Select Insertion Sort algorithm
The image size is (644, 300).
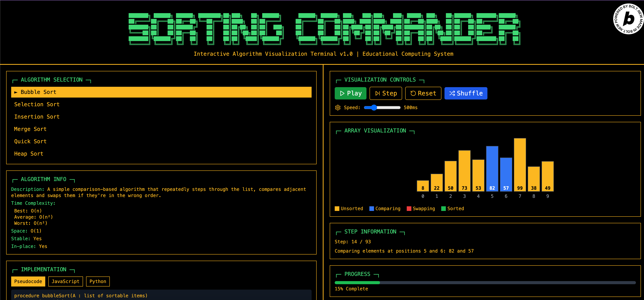click(37, 117)
